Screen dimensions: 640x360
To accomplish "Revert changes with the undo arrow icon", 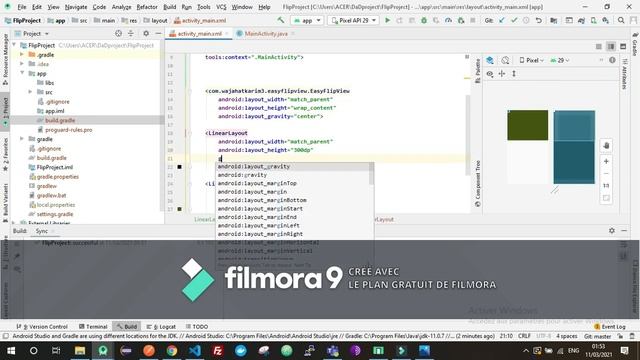I will [x=539, y=20].
